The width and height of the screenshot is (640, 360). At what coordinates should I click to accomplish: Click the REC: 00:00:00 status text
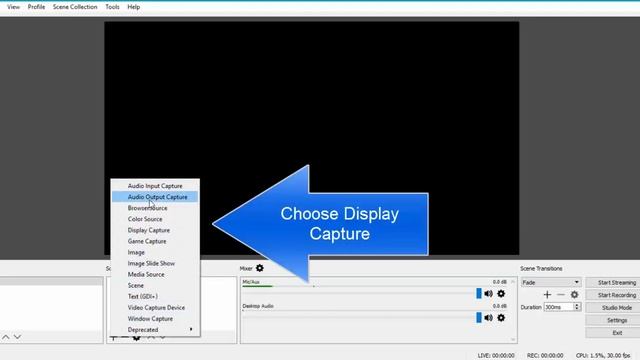click(545, 356)
